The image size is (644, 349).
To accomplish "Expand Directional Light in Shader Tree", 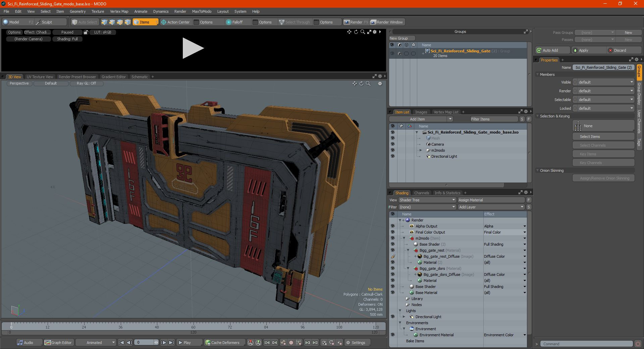I will coord(404,317).
